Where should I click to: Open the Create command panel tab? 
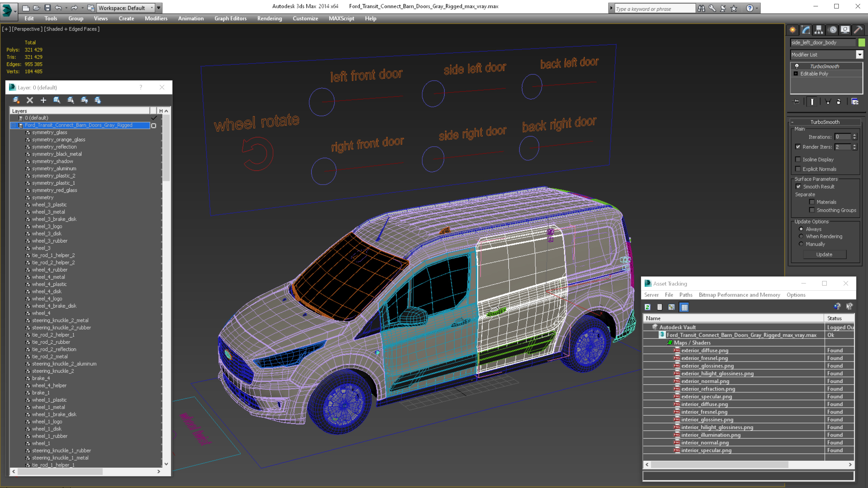[793, 30]
